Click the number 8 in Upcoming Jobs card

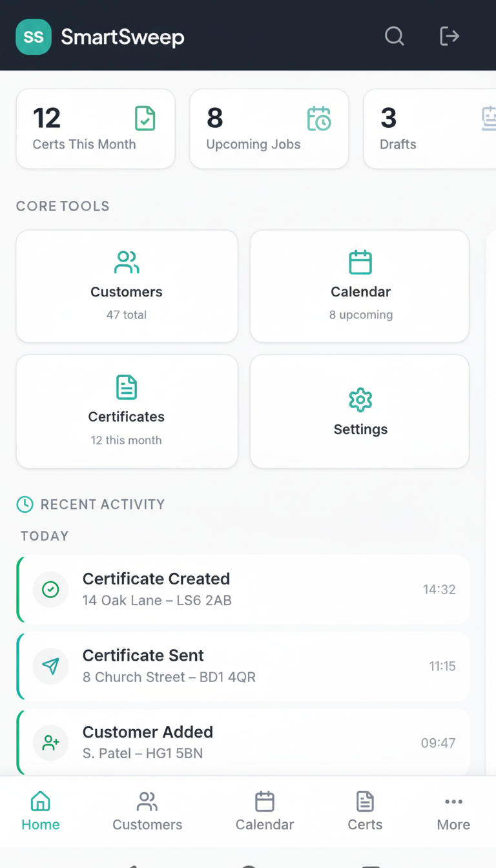[215, 119]
